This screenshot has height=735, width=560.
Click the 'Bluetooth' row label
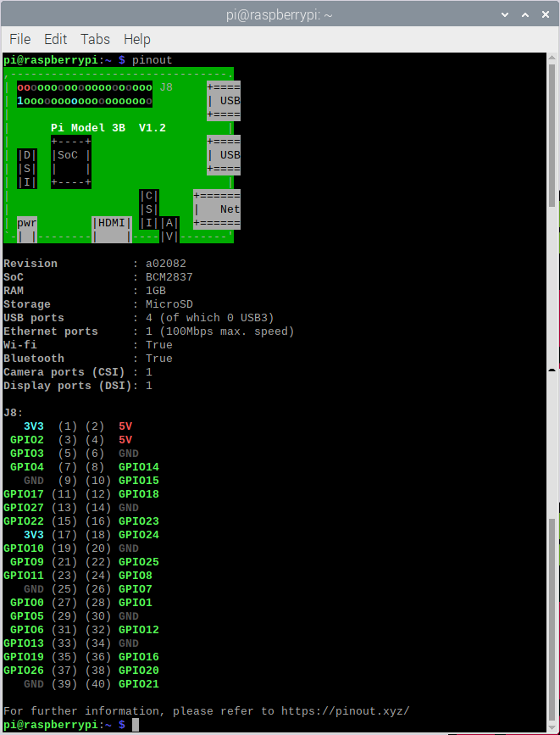[34, 358]
